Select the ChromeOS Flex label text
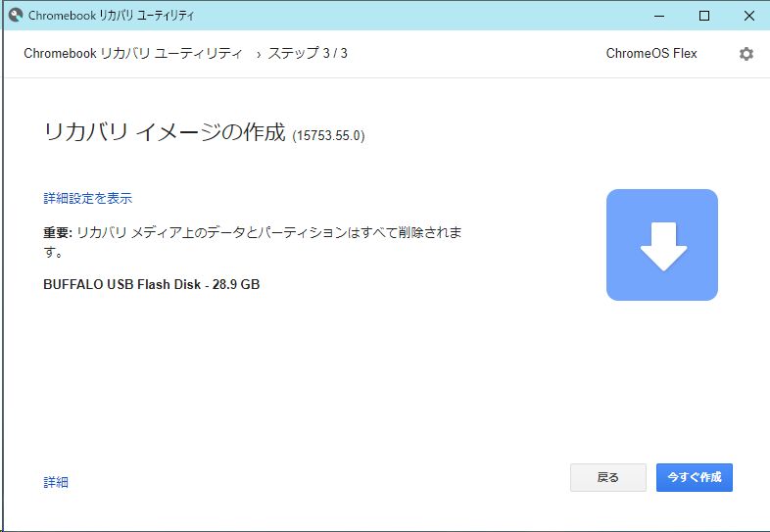This screenshot has height=532, width=770. point(651,53)
